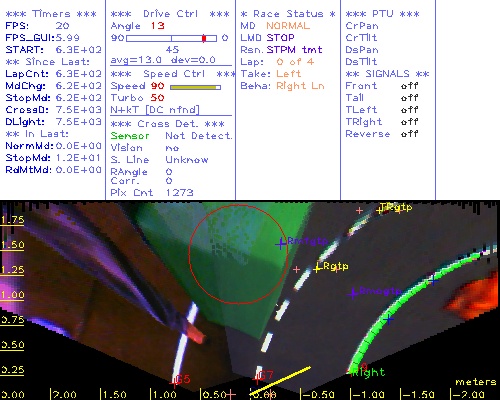Click the green Right lane label
The height and width of the screenshot is (400, 500).
tap(368, 372)
